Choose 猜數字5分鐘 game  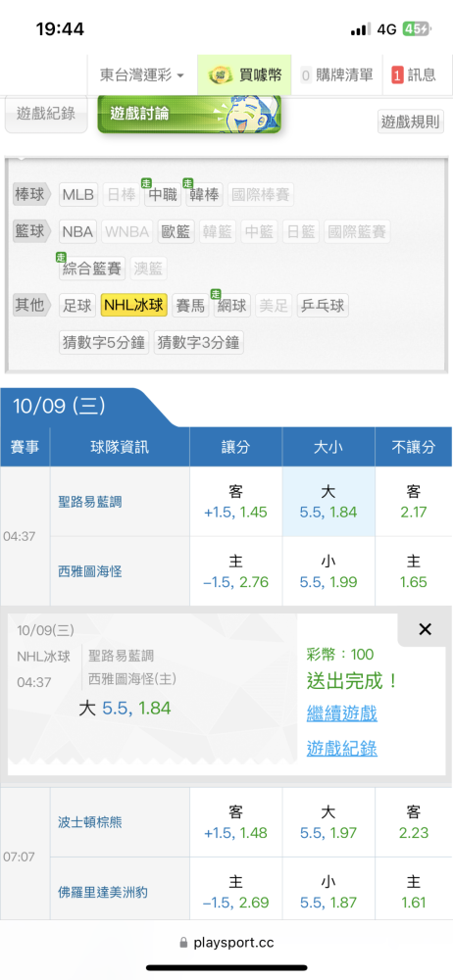104,342
